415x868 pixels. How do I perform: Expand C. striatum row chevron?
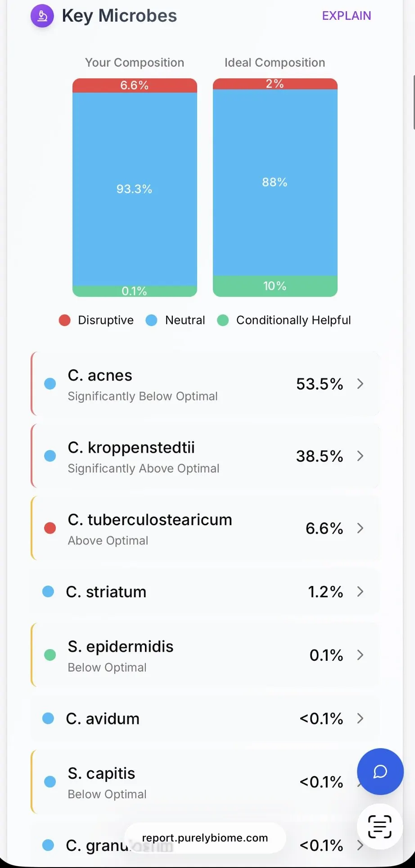tap(360, 591)
